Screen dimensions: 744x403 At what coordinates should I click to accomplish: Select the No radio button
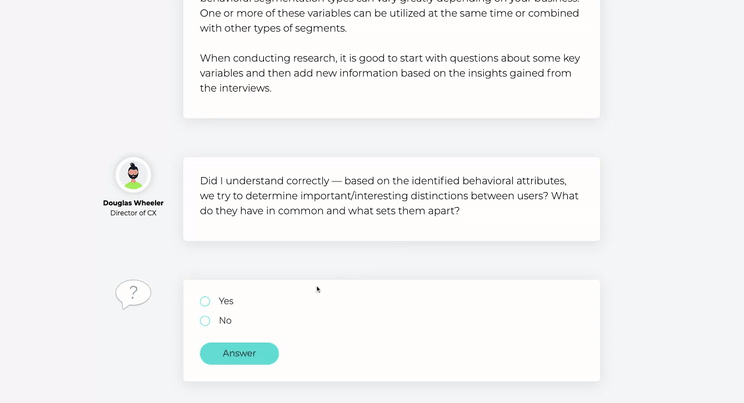(x=205, y=321)
